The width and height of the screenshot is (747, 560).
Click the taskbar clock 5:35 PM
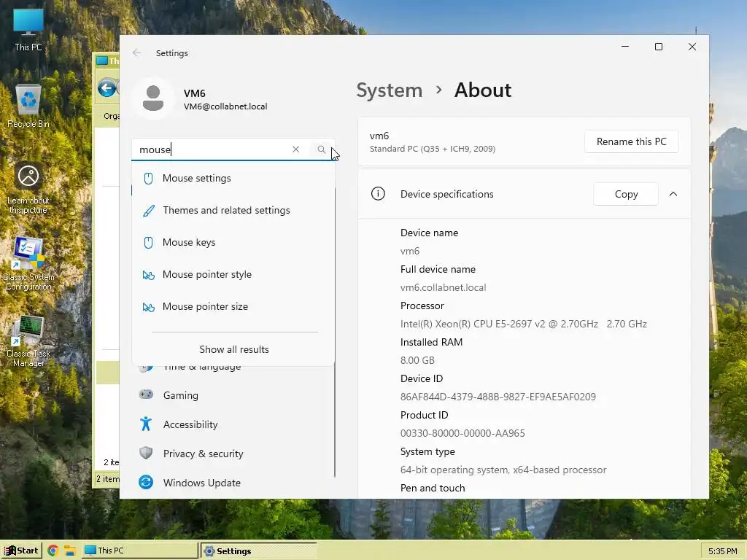click(x=722, y=551)
